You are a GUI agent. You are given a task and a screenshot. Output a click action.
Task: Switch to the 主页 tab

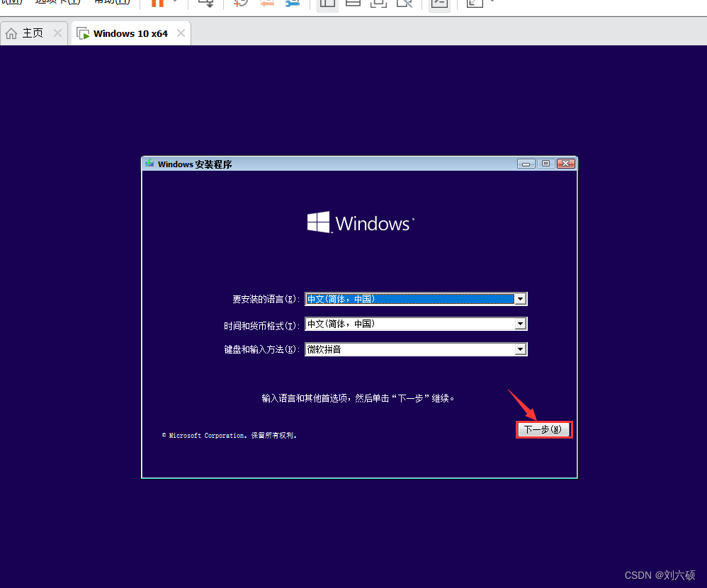[x=33, y=33]
